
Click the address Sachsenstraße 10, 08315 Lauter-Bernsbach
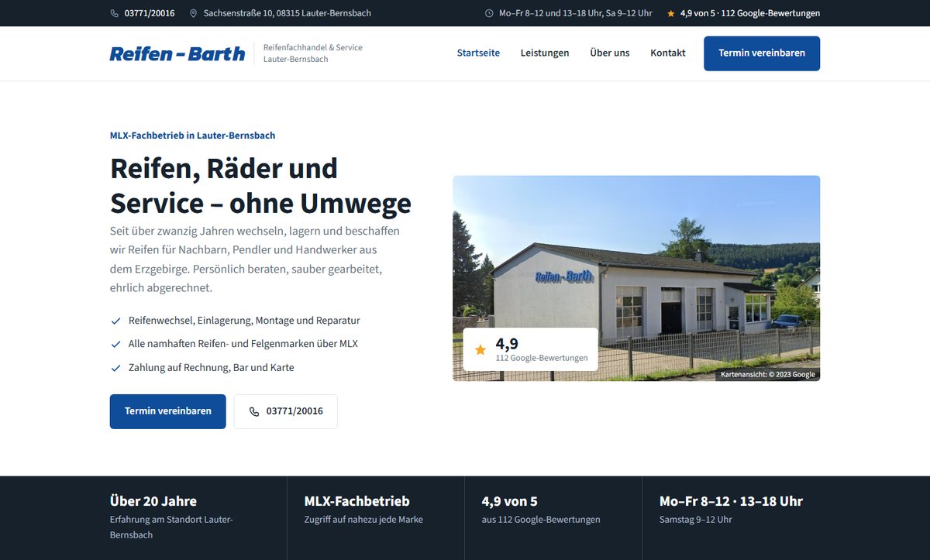pyautogui.click(x=288, y=13)
